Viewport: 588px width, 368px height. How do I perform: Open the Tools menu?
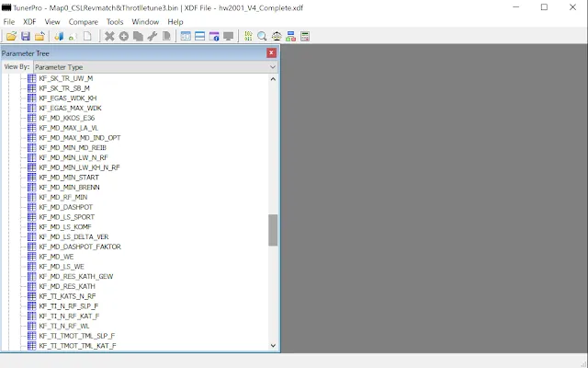pos(115,22)
